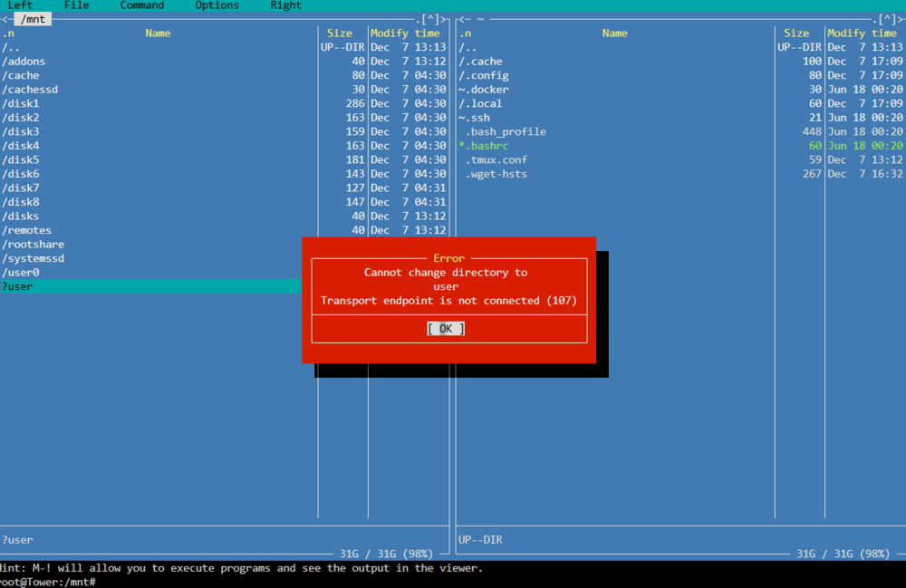The image size is (906, 588).
Task: Sort right panel by Size column
Action: (796, 33)
